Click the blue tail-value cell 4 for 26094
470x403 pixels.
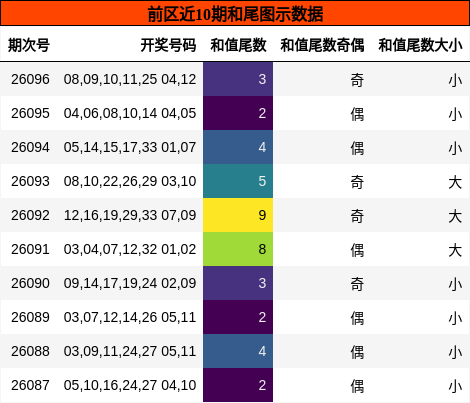coord(238,147)
